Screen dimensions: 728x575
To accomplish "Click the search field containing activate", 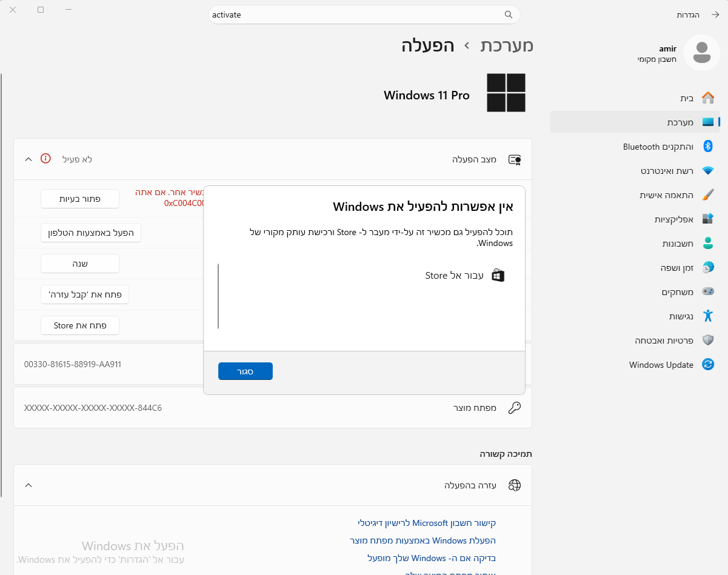I will pos(364,15).
